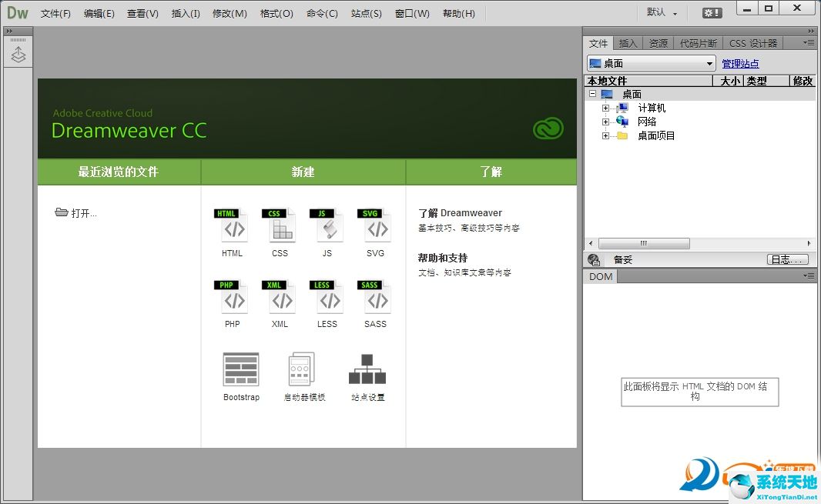This screenshot has width=821, height=504.
Task: Click the files panel horizontal scrollbar
Action: 644,244
